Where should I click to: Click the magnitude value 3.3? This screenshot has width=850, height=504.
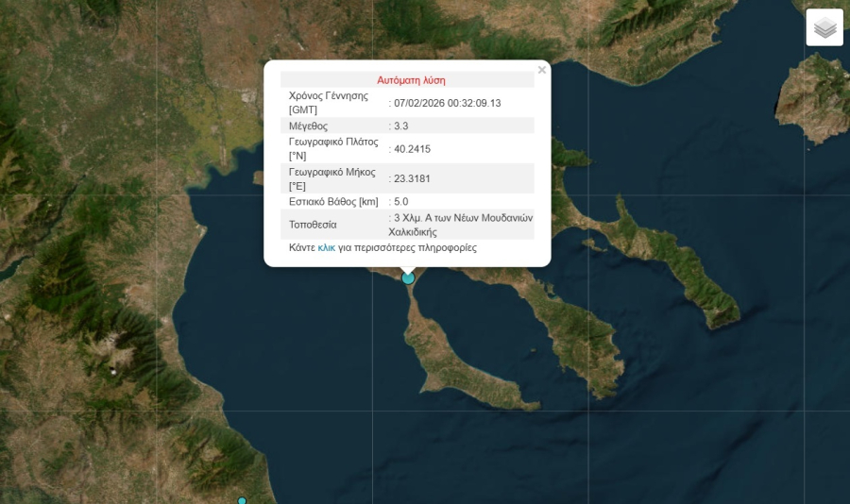point(401,126)
